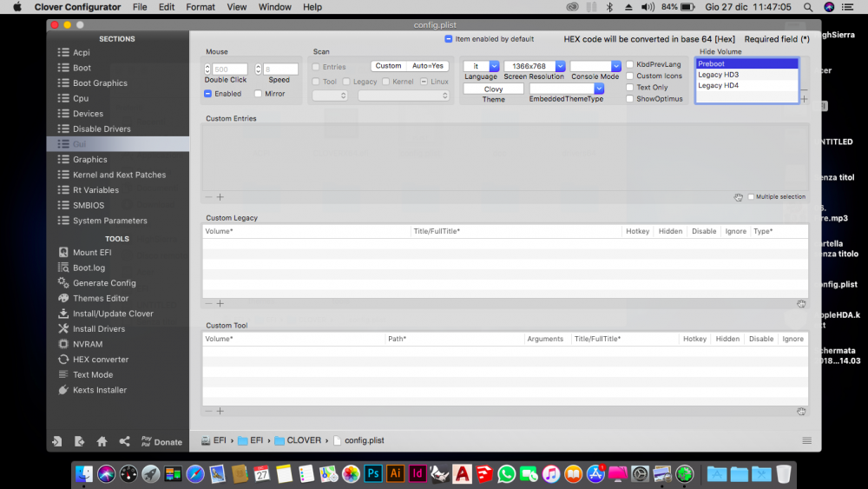
Task: Select Disable Drivers section
Action: coord(102,129)
